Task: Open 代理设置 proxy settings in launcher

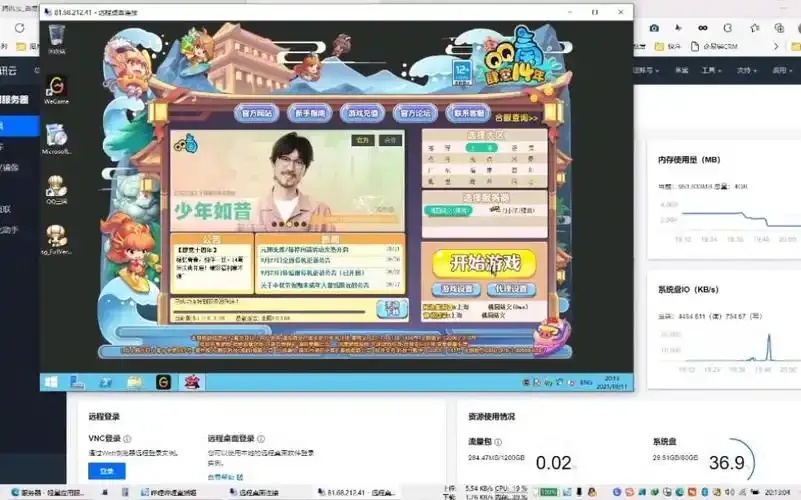Action: (x=511, y=289)
